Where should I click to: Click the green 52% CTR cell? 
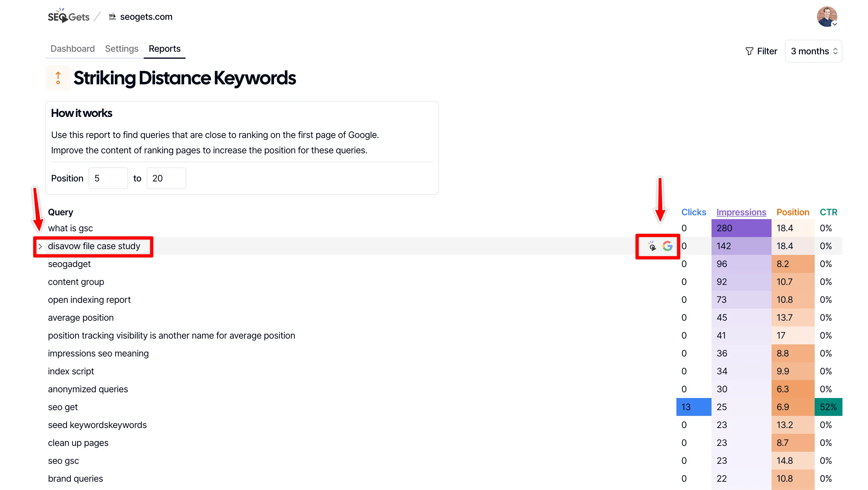[x=828, y=407]
